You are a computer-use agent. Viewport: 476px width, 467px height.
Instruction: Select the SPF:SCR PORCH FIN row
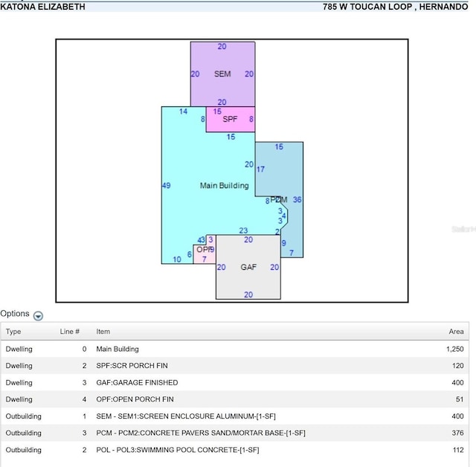click(235, 366)
